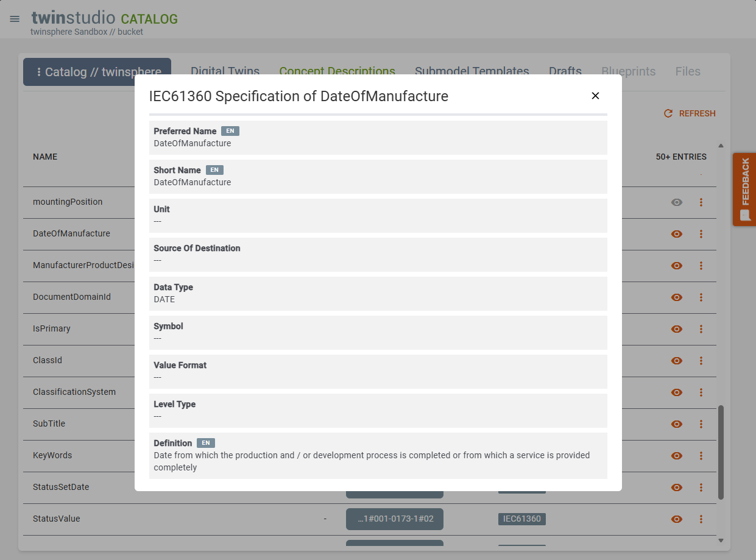Open the Feedback side tab
Viewport: 756px width, 560px height.
click(x=744, y=190)
